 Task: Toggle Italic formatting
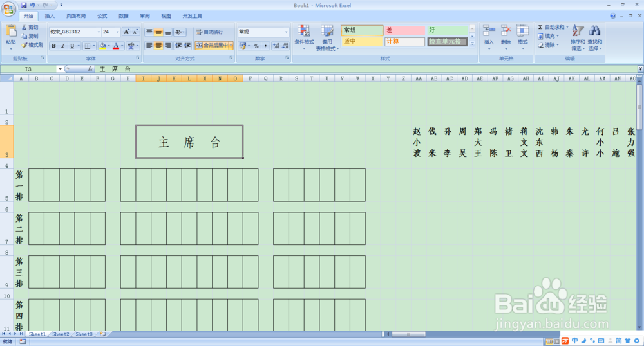pyautogui.click(x=63, y=46)
